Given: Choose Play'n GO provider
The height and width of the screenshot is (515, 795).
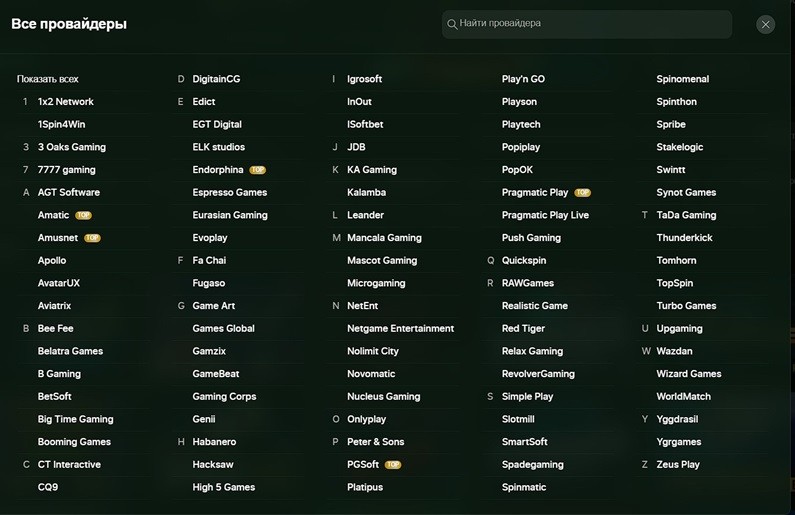Looking at the screenshot, I should coord(523,79).
